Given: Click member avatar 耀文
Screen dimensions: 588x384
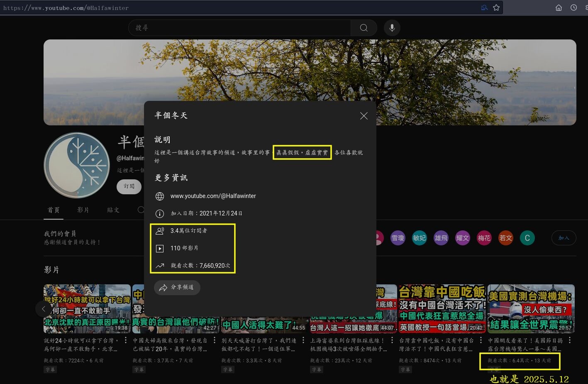Looking at the screenshot, I should (463, 238).
